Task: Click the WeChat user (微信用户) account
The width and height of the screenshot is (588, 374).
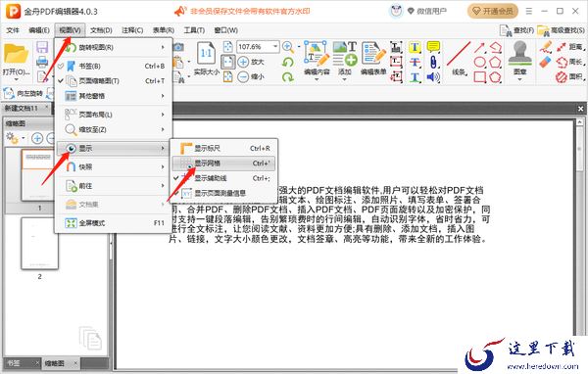Action: click(427, 11)
